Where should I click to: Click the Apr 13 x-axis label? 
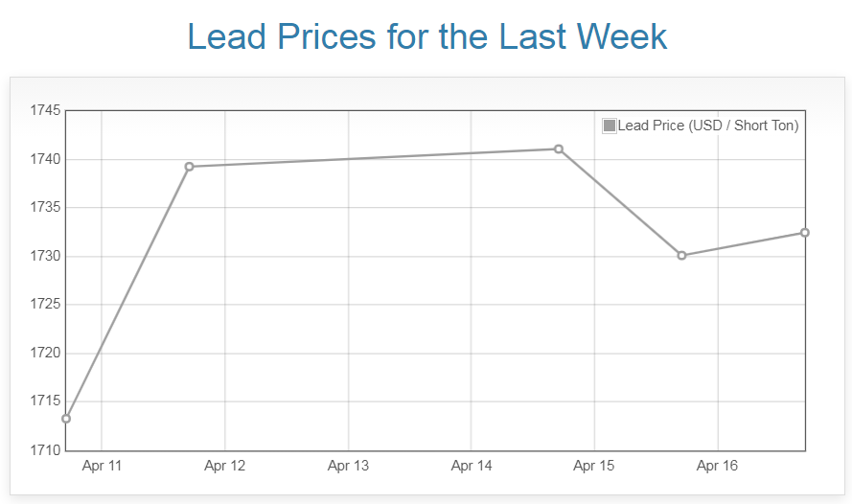[348, 467]
